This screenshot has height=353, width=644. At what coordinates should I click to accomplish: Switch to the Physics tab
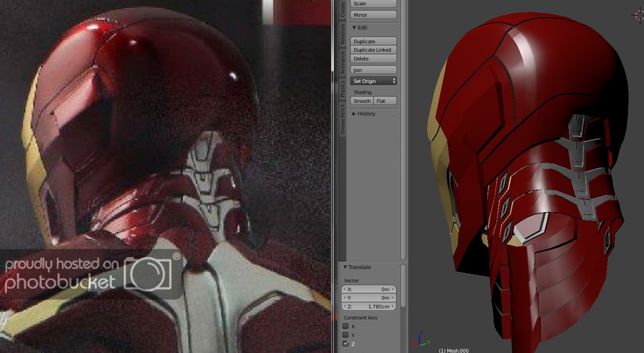(343, 89)
